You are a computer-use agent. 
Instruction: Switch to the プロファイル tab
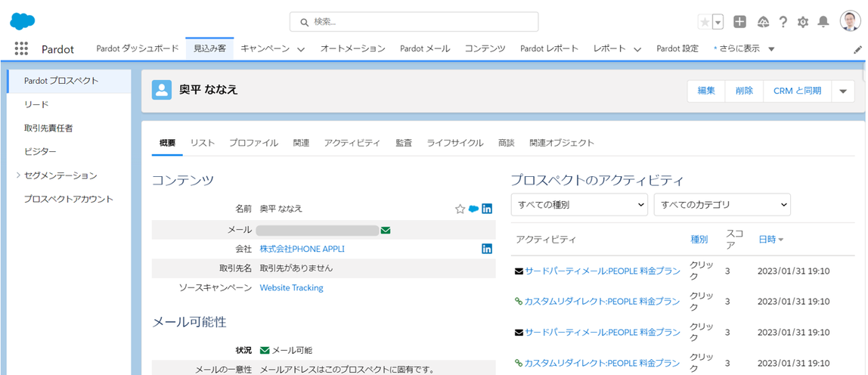coord(254,142)
